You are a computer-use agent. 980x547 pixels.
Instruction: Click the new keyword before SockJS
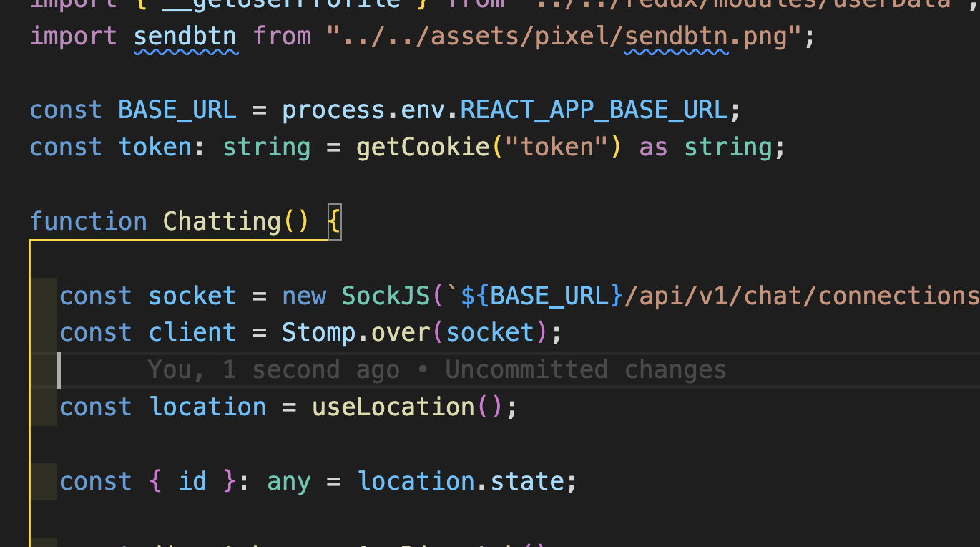304,296
